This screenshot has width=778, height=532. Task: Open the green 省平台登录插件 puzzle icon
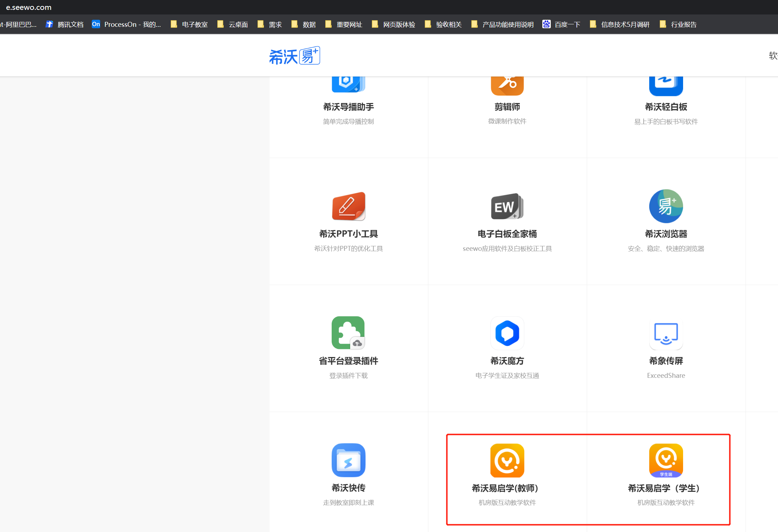click(x=348, y=333)
